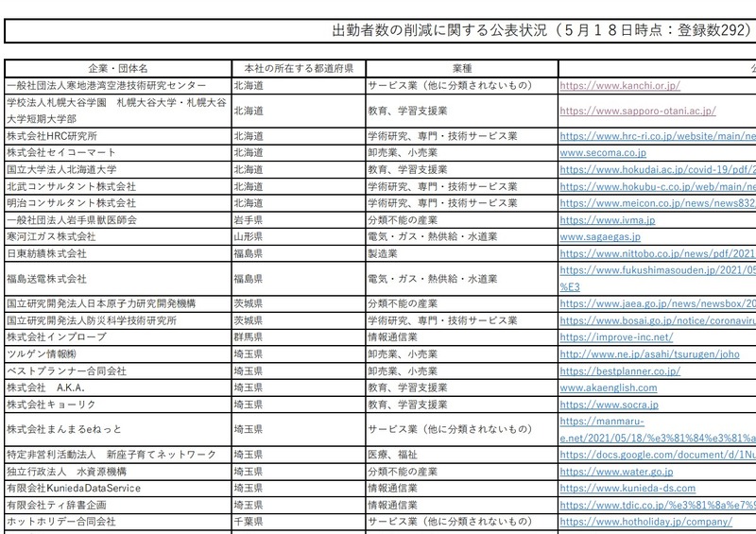
Task: Open the bestplanner.co.jp link
Action: 620,371
